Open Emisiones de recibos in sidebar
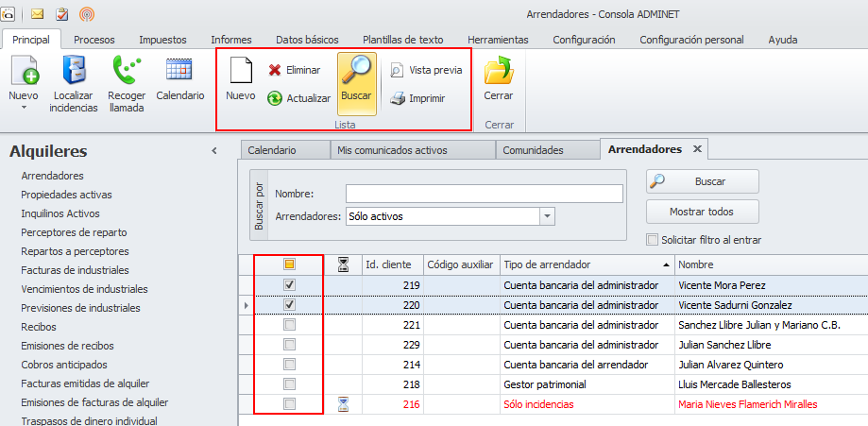The width and height of the screenshot is (868, 426). 68,346
